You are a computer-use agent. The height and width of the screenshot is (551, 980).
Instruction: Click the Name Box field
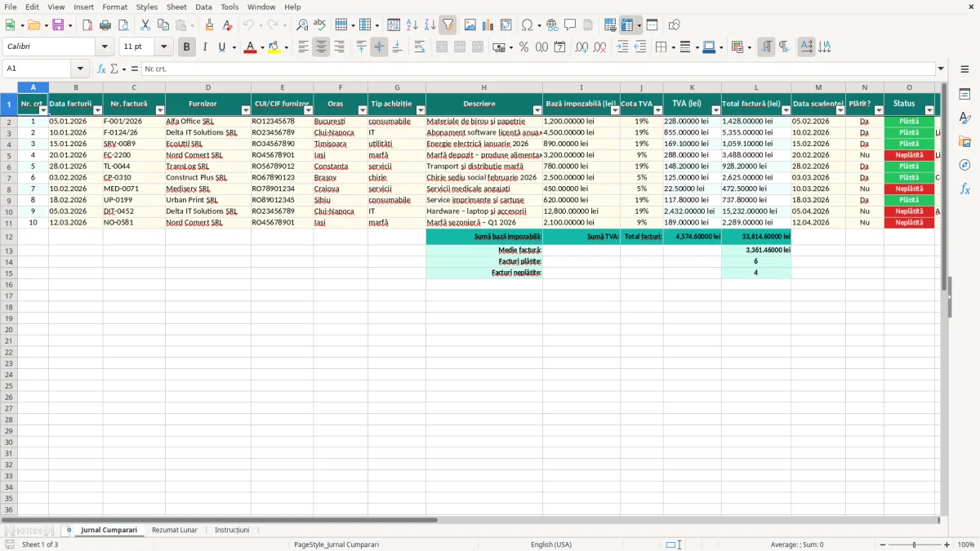[38, 69]
